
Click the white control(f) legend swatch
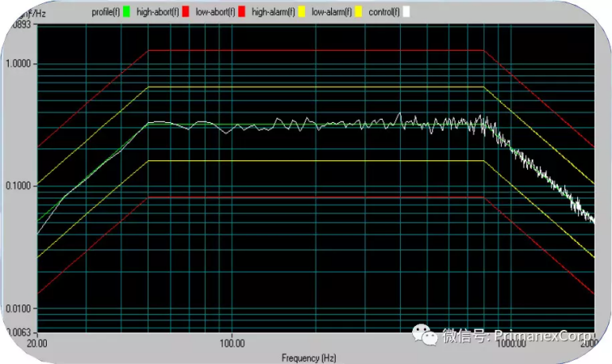406,12
